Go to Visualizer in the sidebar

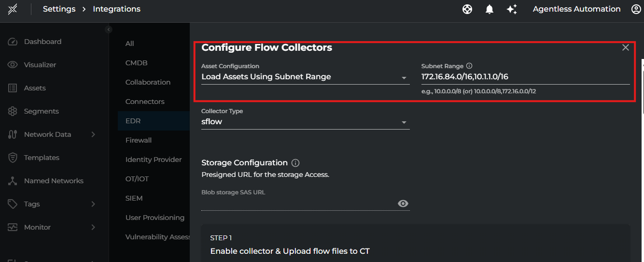[40, 65]
